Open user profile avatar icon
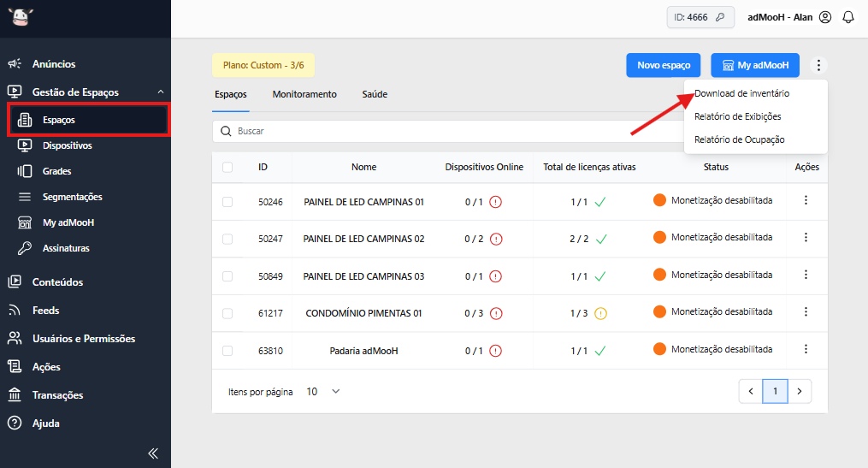The height and width of the screenshot is (468, 868). point(825,17)
